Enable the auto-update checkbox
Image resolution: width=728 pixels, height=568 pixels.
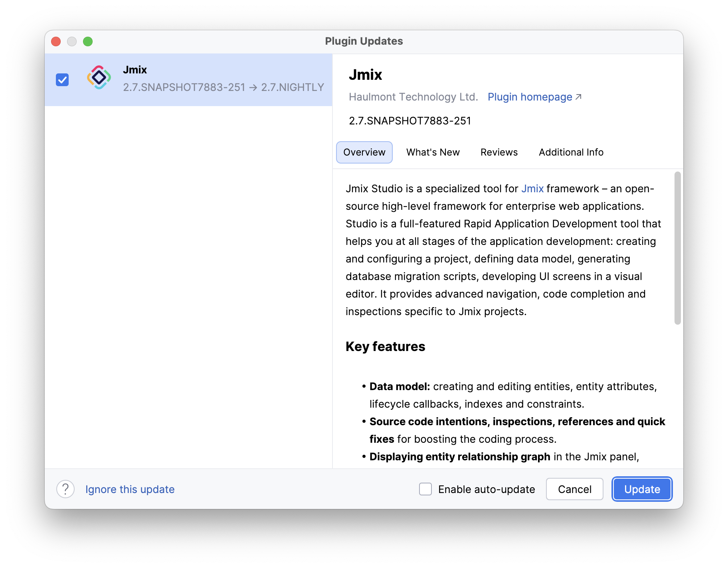tap(425, 489)
